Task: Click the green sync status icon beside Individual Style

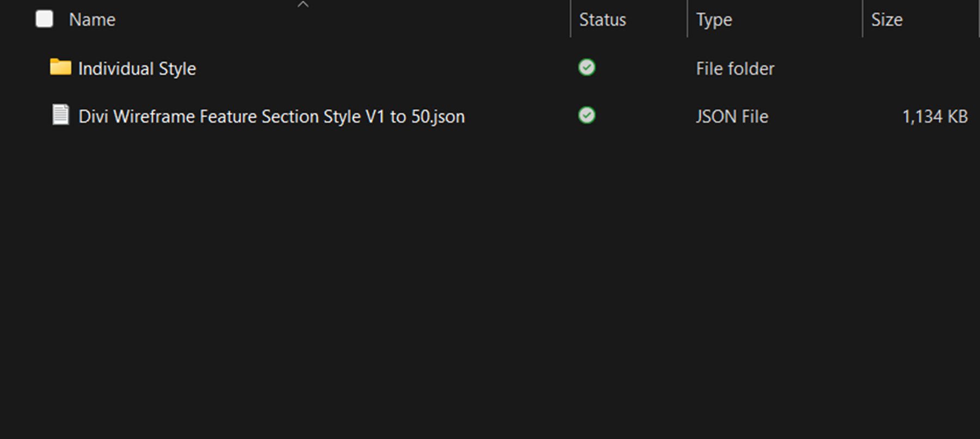Action: coord(586,67)
